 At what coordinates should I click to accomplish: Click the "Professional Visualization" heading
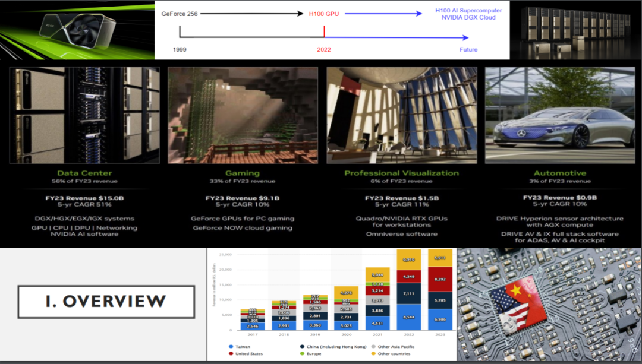coord(402,173)
